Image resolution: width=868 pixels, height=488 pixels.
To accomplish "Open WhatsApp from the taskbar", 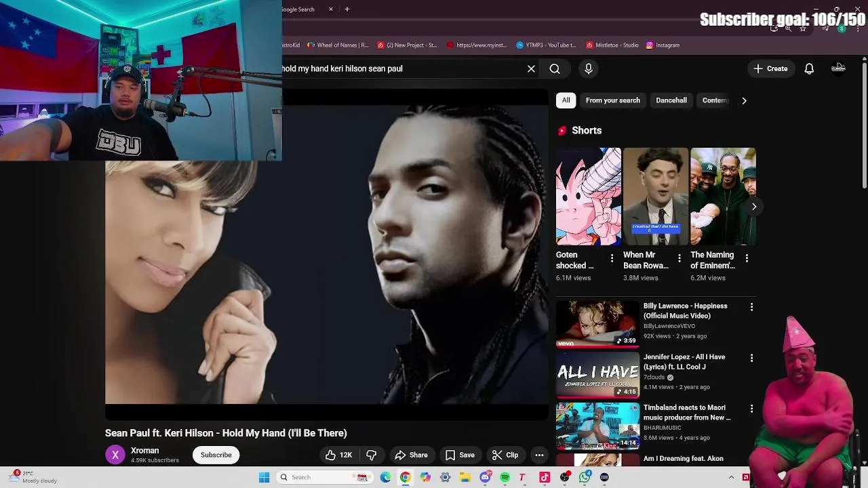I will [x=585, y=477].
